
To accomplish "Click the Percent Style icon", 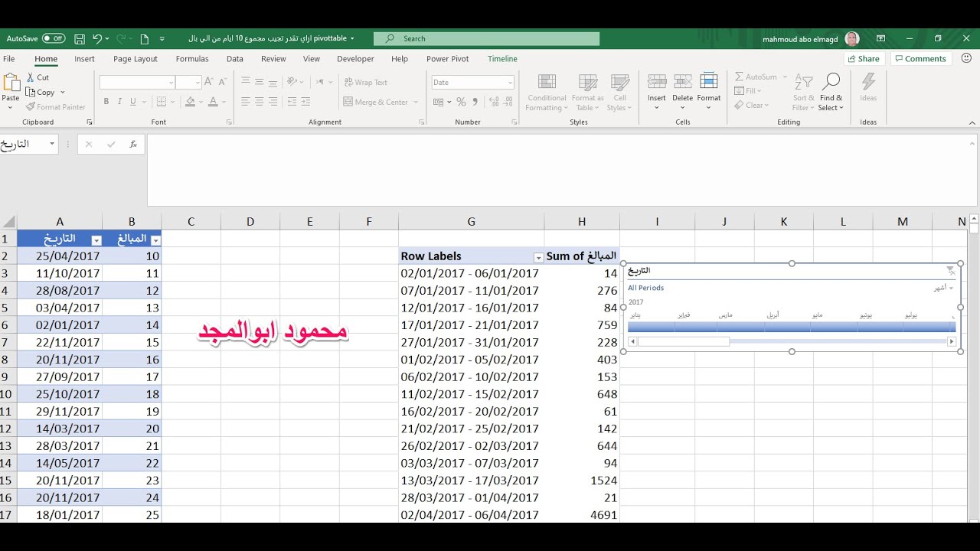I will click(461, 102).
